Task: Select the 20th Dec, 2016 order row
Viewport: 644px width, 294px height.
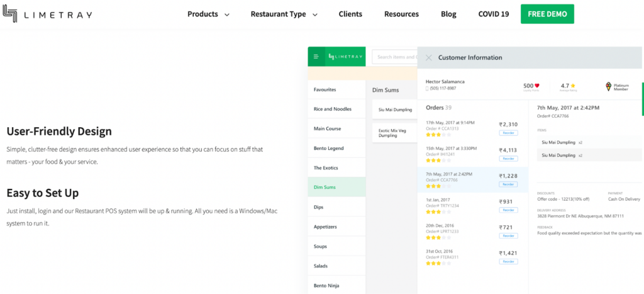Action: pyautogui.click(x=473, y=232)
